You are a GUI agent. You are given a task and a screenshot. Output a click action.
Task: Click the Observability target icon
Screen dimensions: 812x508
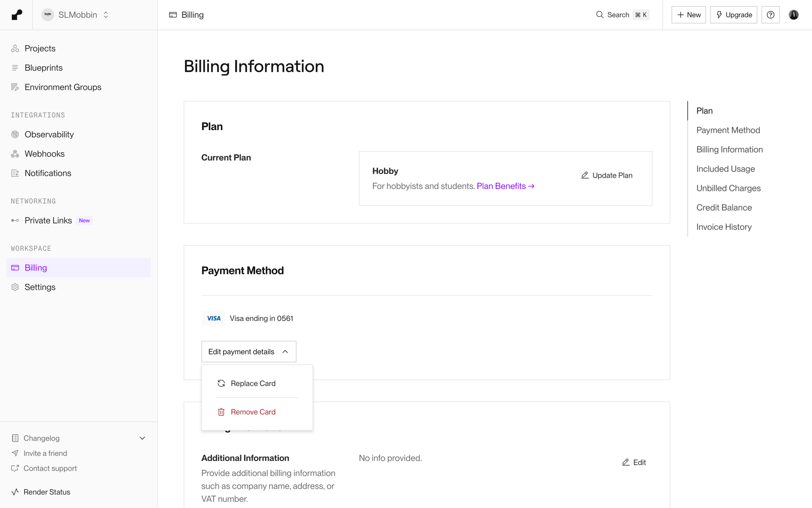click(15, 135)
